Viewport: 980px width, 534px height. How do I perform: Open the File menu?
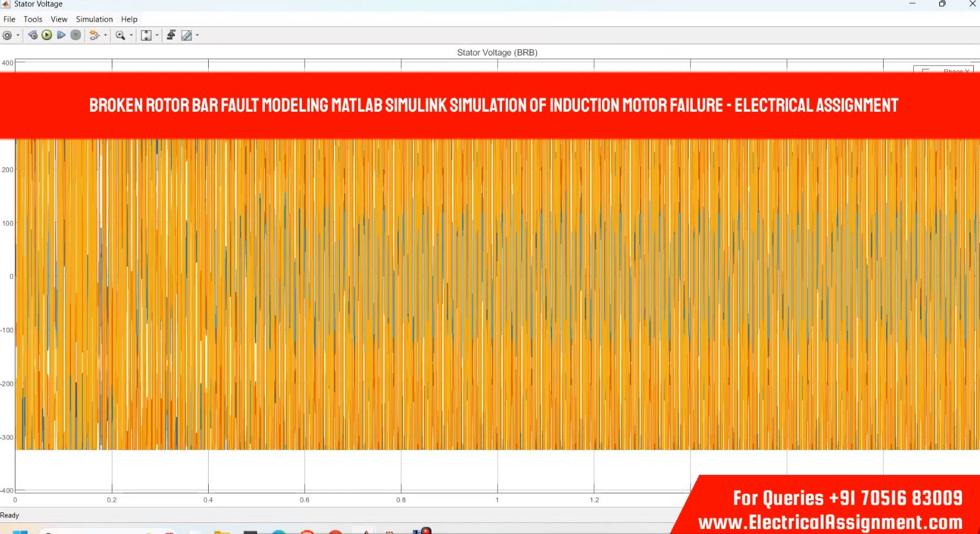click(x=9, y=19)
